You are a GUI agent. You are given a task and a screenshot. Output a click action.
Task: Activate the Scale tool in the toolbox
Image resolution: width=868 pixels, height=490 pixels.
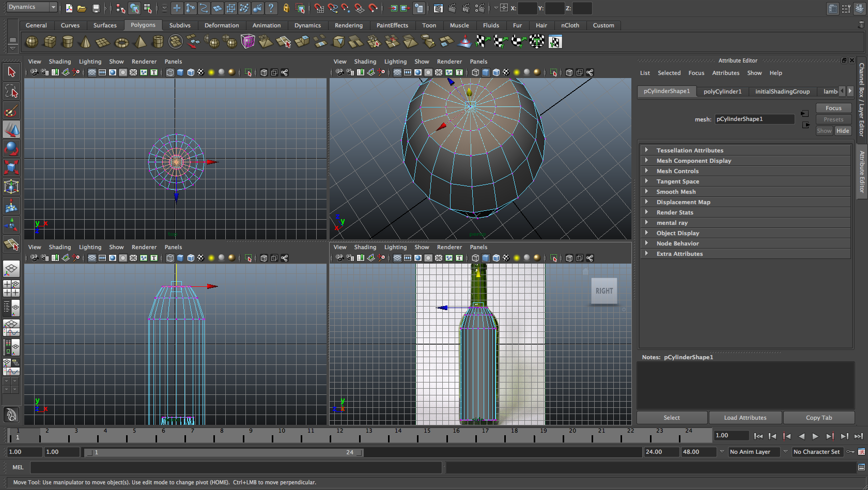(11, 167)
